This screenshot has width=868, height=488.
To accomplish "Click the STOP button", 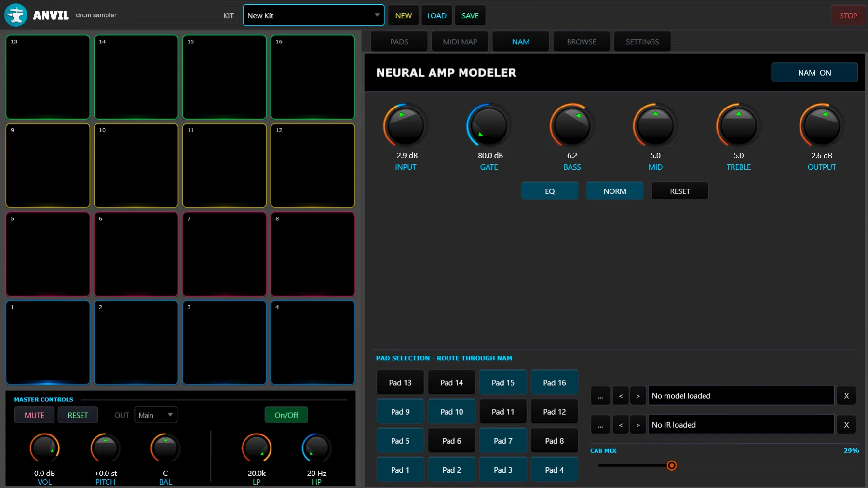I will click(x=848, y=15).
